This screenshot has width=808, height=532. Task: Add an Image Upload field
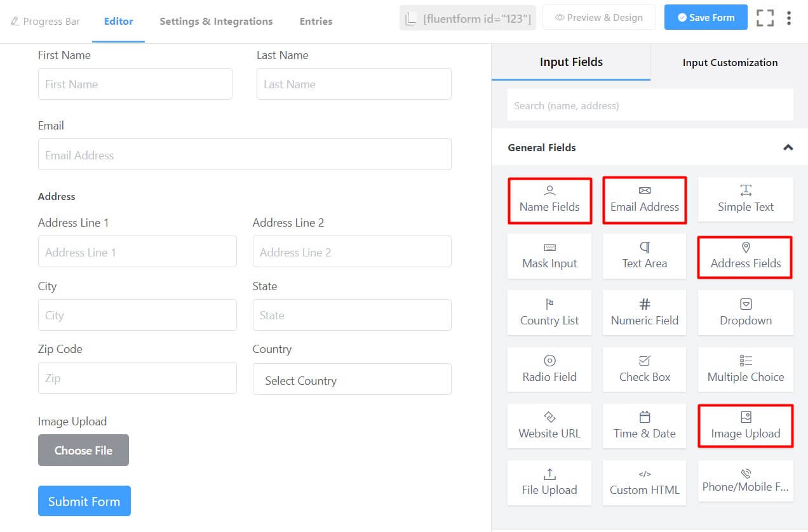coord(744,426)
